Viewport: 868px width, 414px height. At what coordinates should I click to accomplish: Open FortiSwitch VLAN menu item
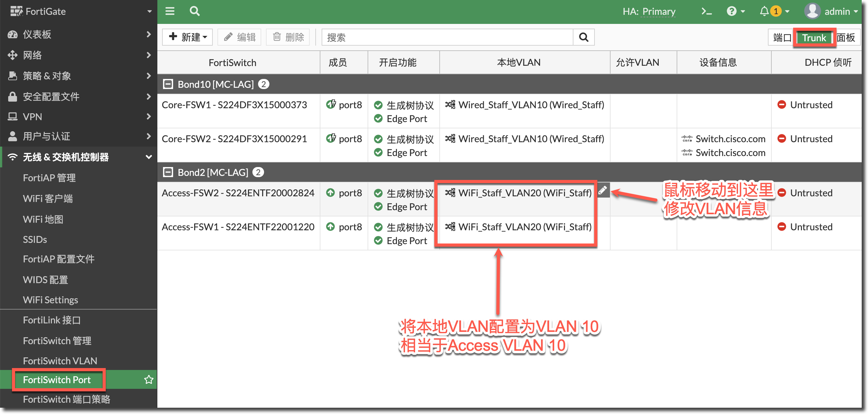tap(60, 361)
